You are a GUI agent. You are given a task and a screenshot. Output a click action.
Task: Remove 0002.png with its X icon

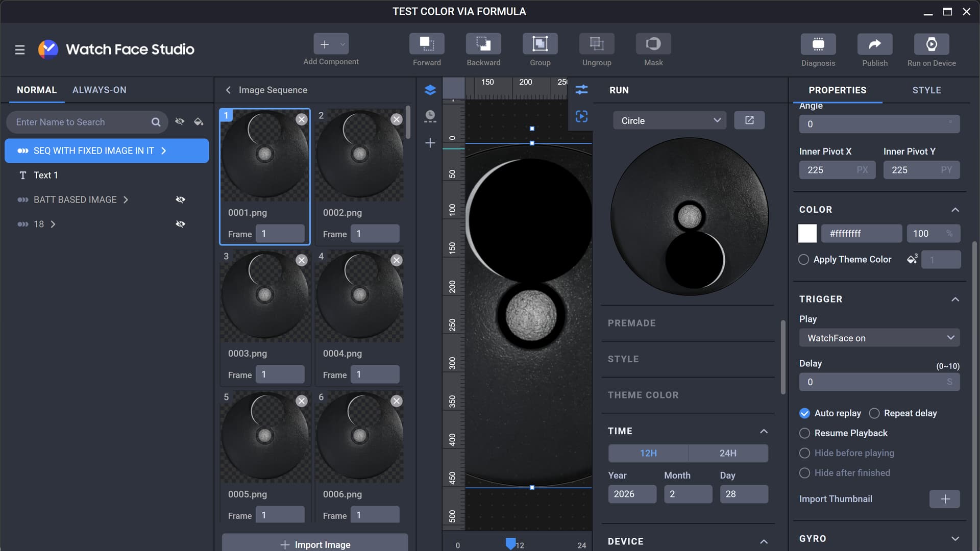pos(396,119)
